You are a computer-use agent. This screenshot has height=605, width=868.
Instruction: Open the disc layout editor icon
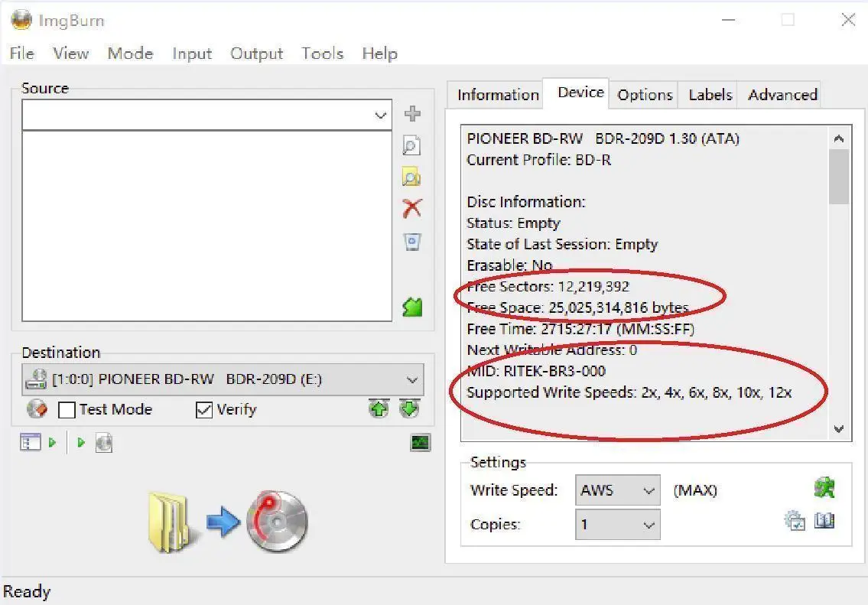pos(31,442)
